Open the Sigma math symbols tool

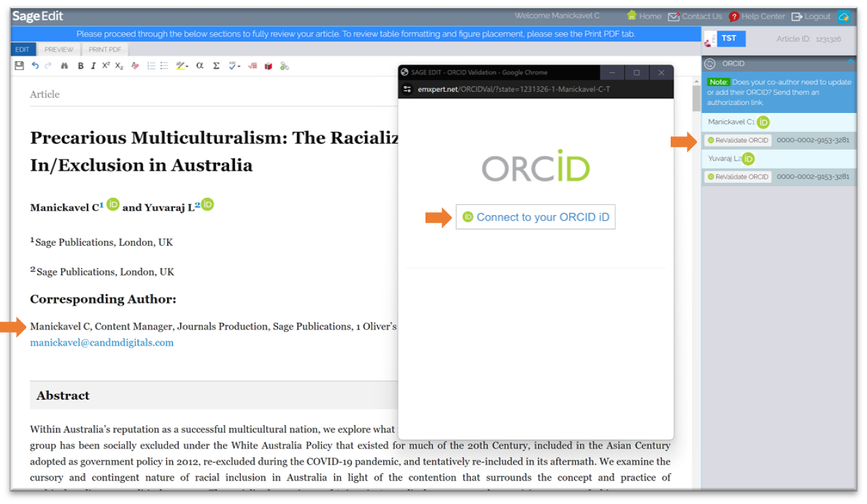216,66
